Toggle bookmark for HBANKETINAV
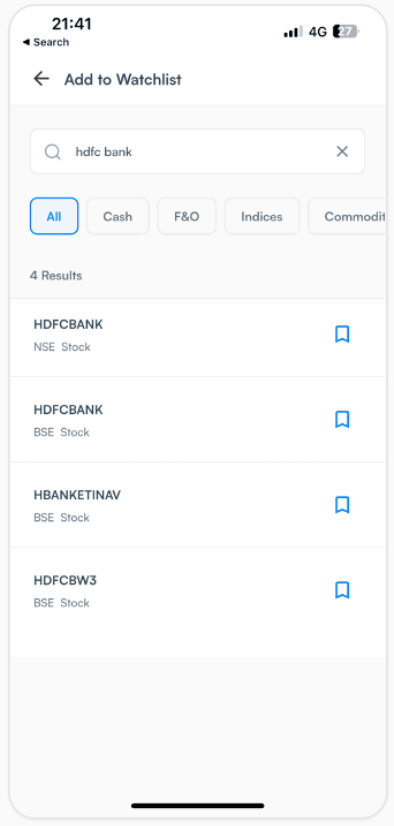394x826 pixels. tap(342, 505)
